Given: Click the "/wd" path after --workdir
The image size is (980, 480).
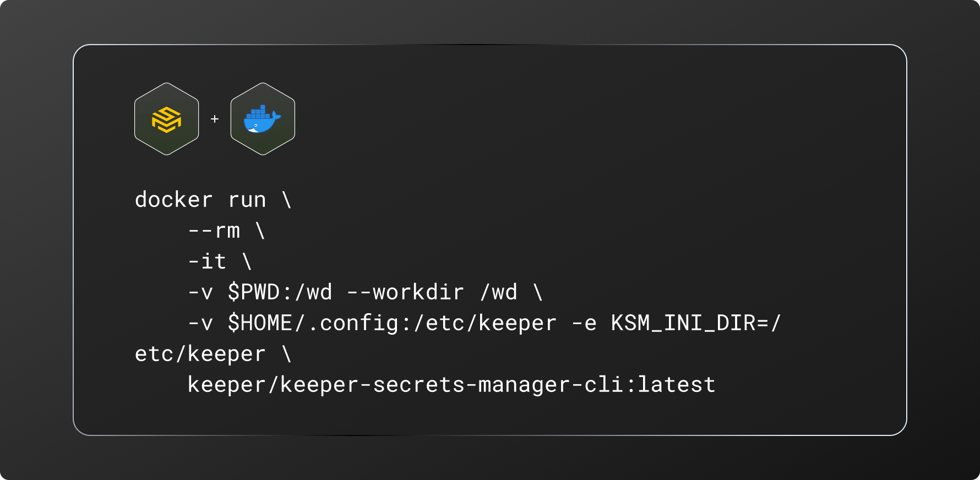Looking at the screenshot, I should 499,292.
